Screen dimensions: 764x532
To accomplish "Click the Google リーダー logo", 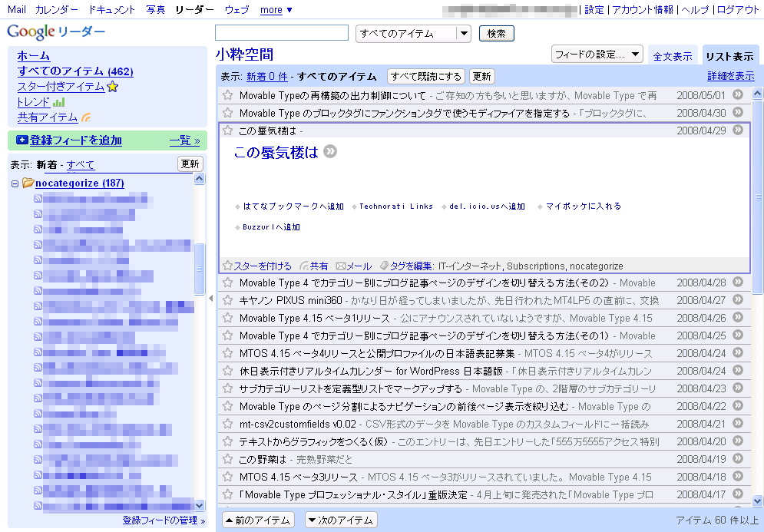I will click(x=56, y=31).
